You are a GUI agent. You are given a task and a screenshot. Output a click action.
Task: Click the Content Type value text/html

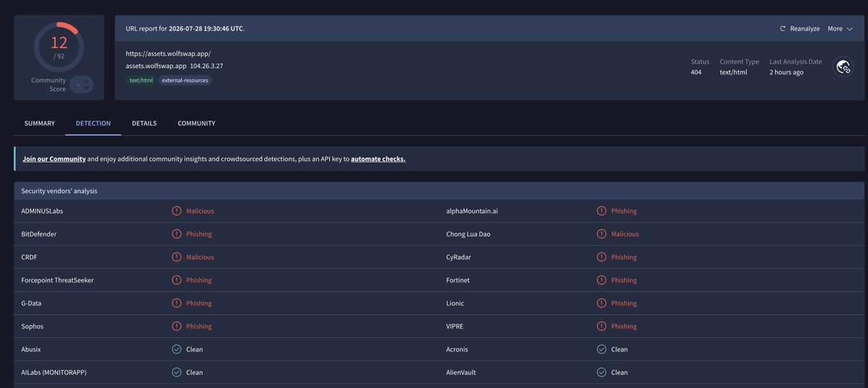pyautogui.click(x=733, y=72)
